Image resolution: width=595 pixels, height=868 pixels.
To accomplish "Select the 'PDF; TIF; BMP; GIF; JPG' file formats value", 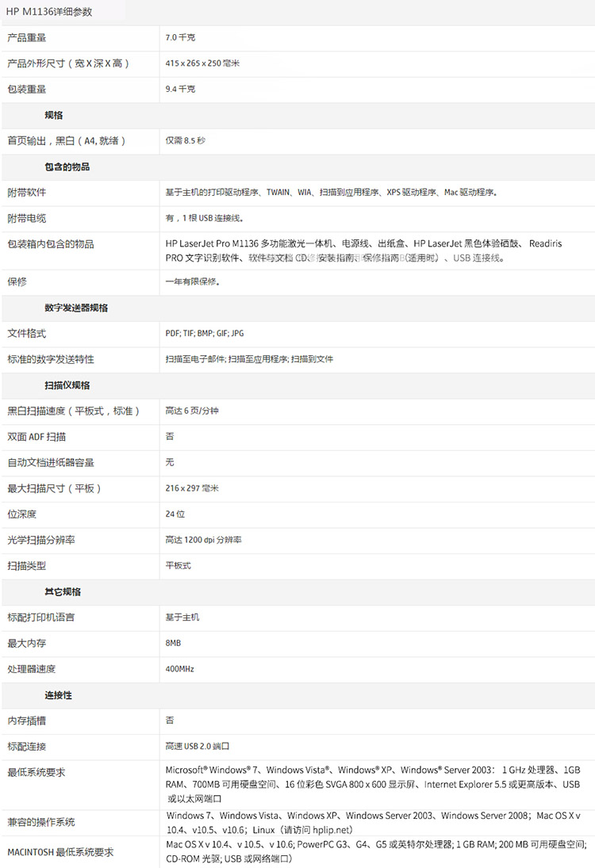I will (205, 334).
